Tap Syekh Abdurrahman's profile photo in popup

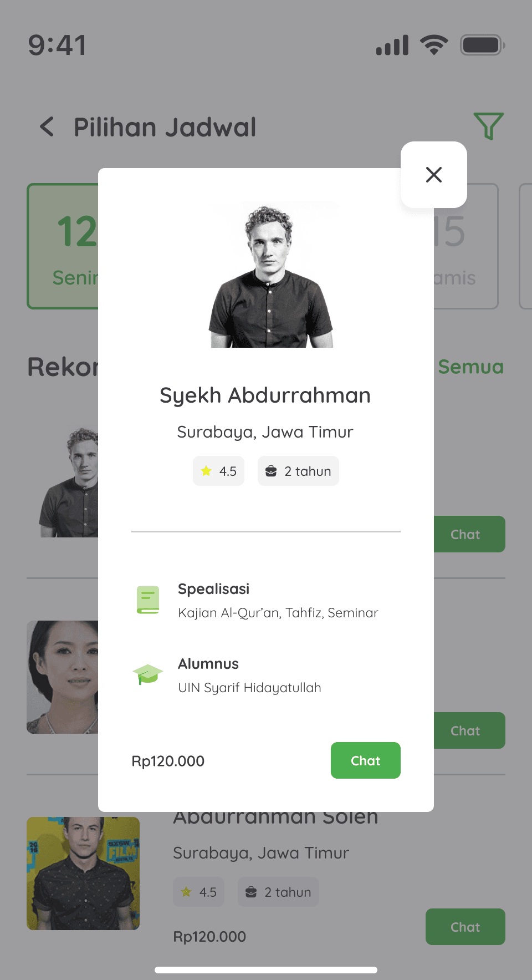pyautogui.click(x=271, y=275)
